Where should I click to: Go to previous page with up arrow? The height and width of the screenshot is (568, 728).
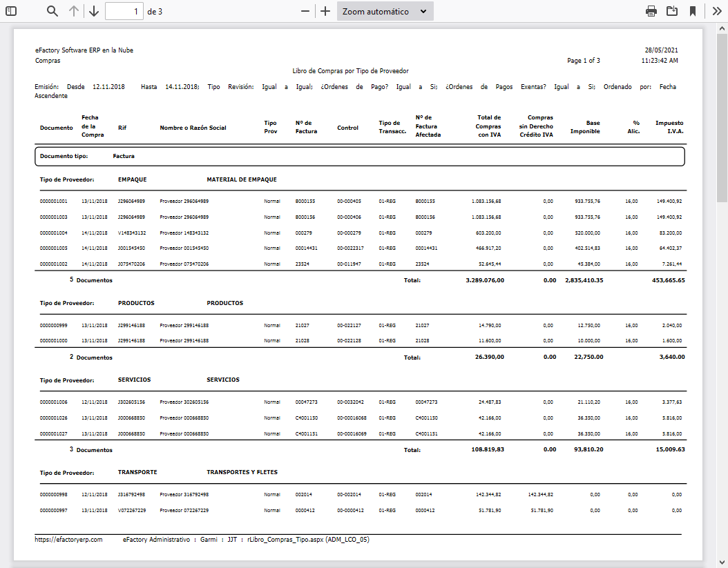[74, 11]
